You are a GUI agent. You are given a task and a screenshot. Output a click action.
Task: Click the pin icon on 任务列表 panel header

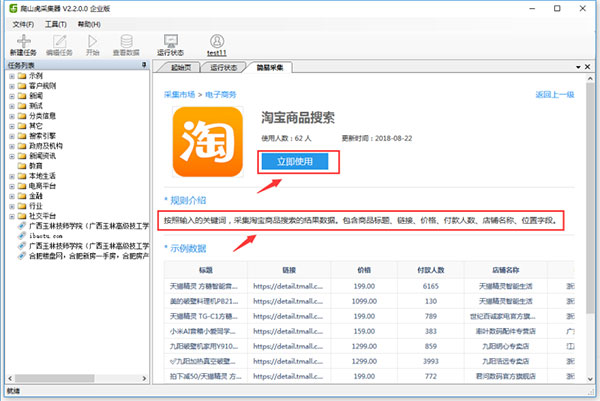144,65
